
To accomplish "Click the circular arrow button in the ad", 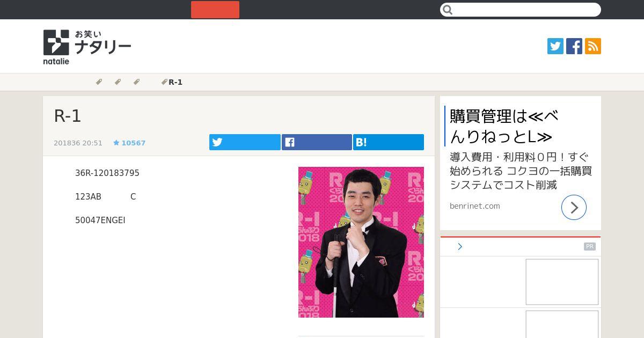I will pyautogui.click(x=574, y=207).
